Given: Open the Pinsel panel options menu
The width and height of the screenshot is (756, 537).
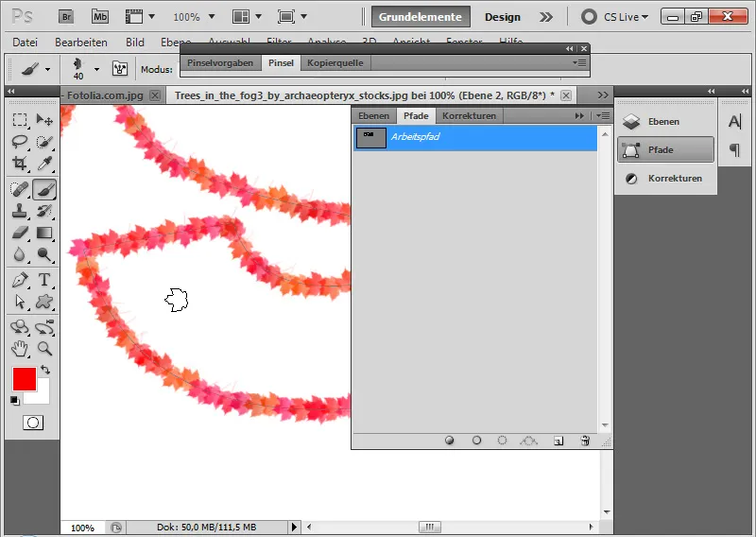Looking at the screenshot, I should 579,62.
